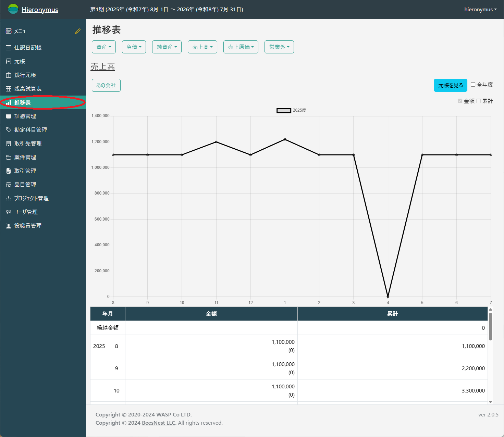
Task: Click the 勘定科目管理 tag icon
Action: [x=9, y=130]
